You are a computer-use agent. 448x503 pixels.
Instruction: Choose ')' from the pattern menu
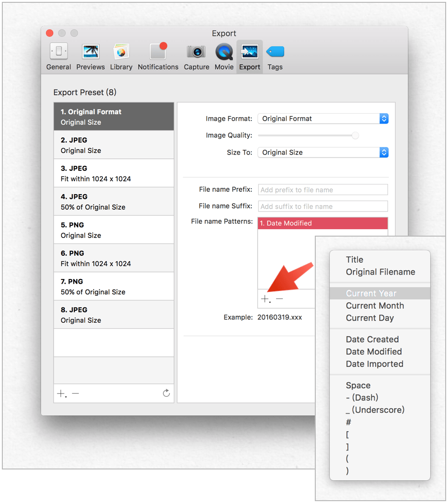coord(380,471)
